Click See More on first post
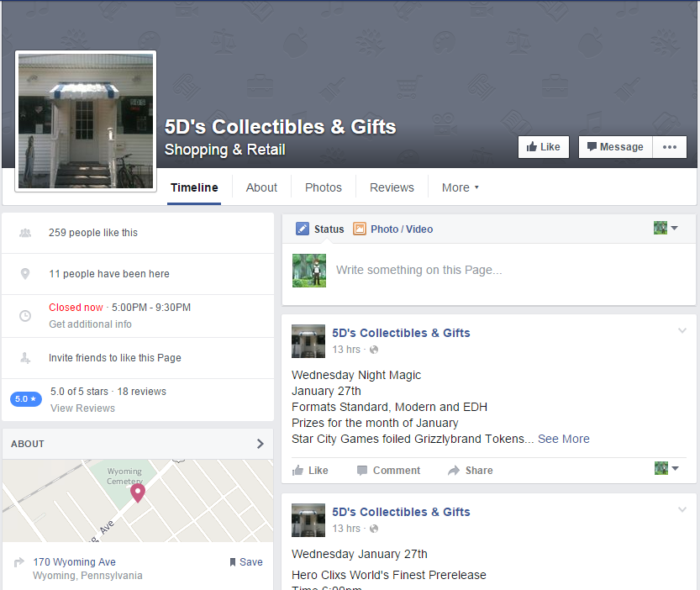The width and height of the screenshot is (700, 590). click(x=563, y=439)
